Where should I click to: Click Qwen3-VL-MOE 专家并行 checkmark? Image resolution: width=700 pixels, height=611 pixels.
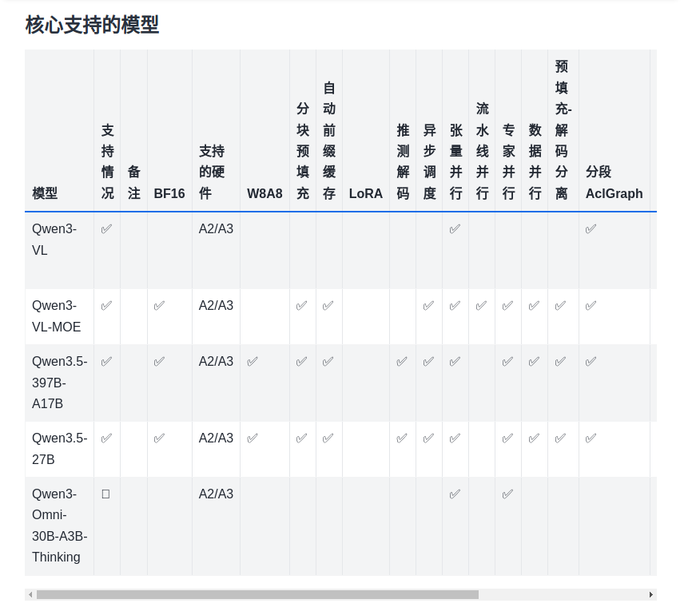[507, 306]
